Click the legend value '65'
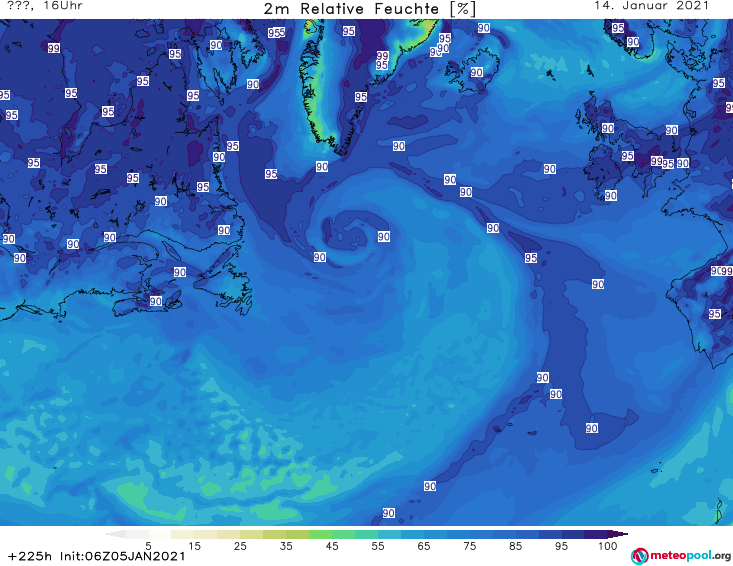Viewport: 733px width, 566px height. tap(424, 545)
